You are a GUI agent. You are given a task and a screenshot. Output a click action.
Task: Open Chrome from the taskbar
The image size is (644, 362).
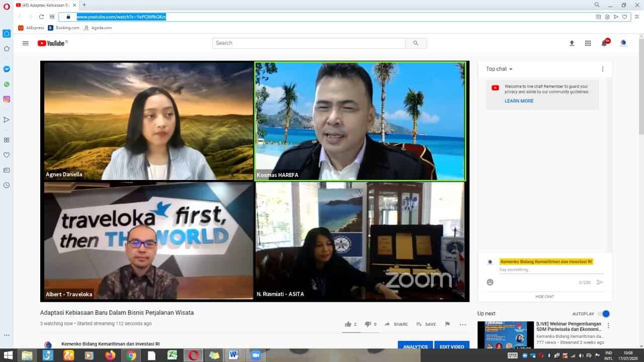[131, 355]
